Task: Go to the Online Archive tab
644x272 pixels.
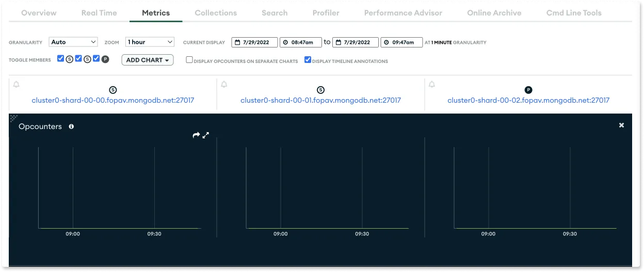Action: tap(494, 13)
